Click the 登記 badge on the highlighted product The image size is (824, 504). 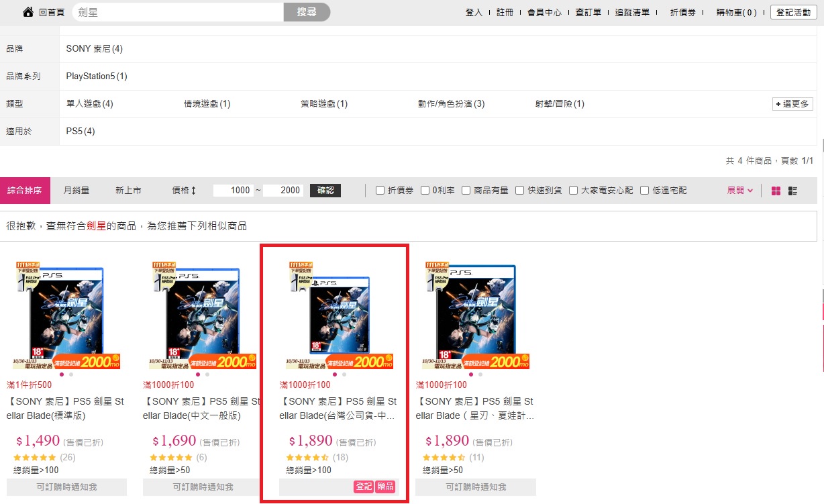point(363,487)
